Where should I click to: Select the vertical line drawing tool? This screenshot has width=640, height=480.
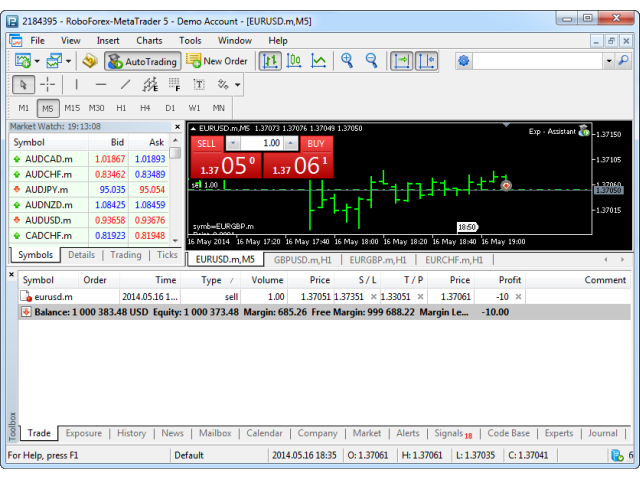(x=76, y=85)
